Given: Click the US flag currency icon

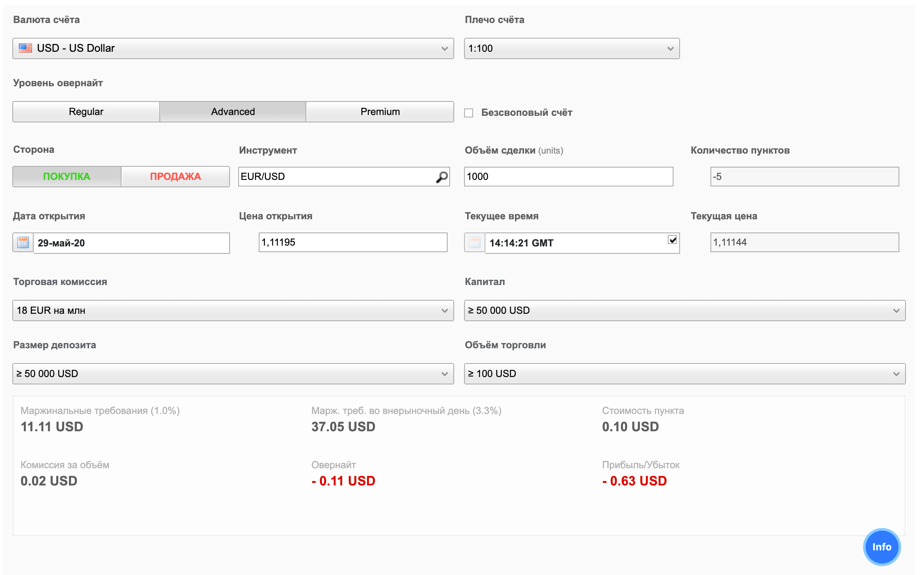Looking at the screenshot, I should click(25, 48).
